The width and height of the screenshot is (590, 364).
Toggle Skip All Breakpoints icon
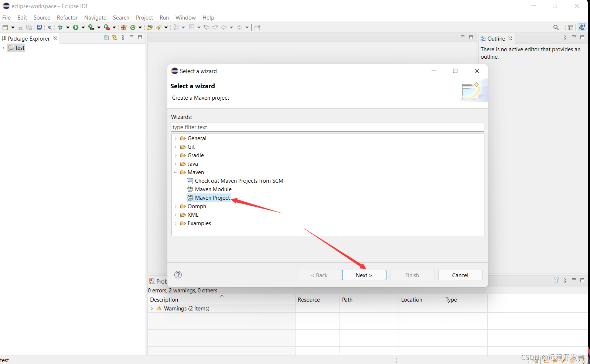pyautogui.click(x=50, y=27)
